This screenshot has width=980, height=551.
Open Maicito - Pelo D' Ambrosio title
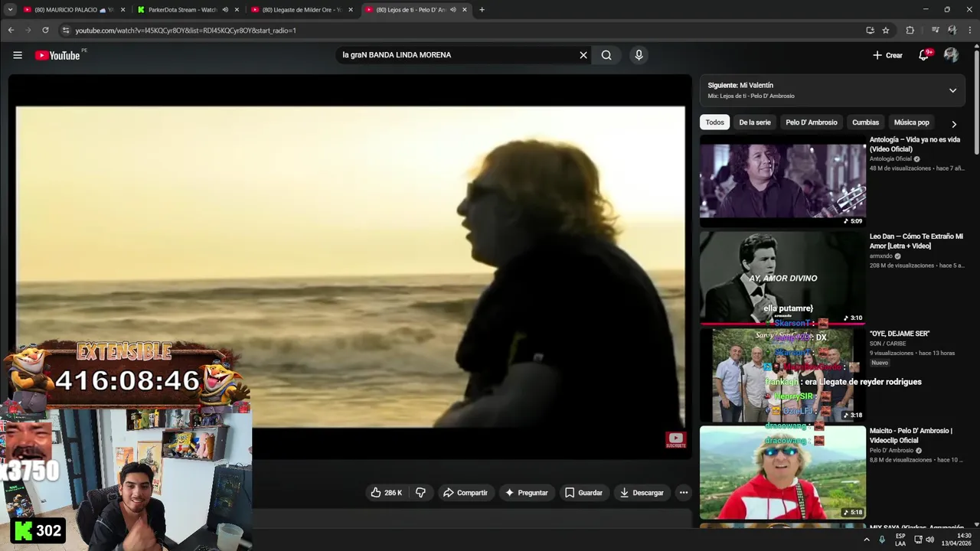(911, 435)
